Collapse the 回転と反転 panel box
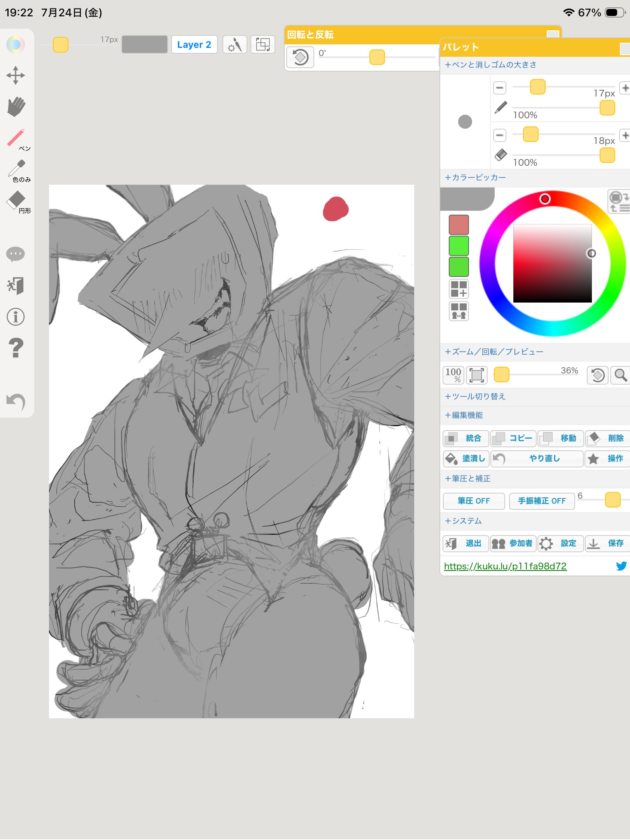 tap(553, 34)
